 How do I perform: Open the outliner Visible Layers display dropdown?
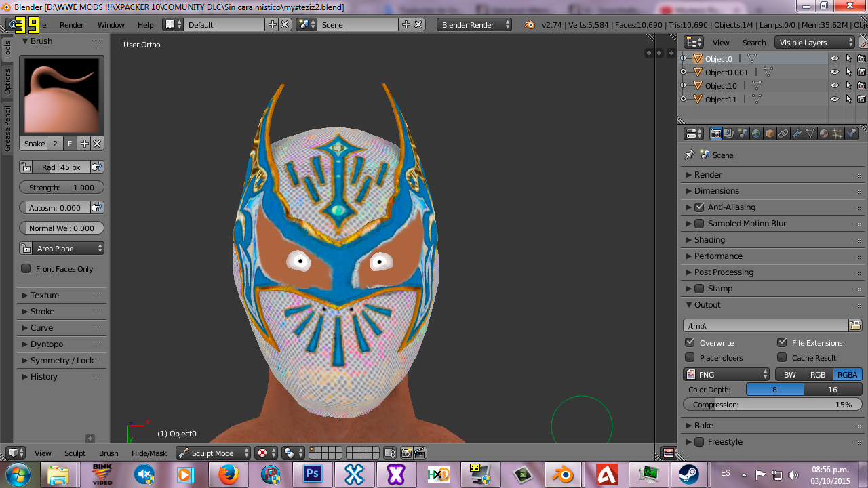(816, 42)
